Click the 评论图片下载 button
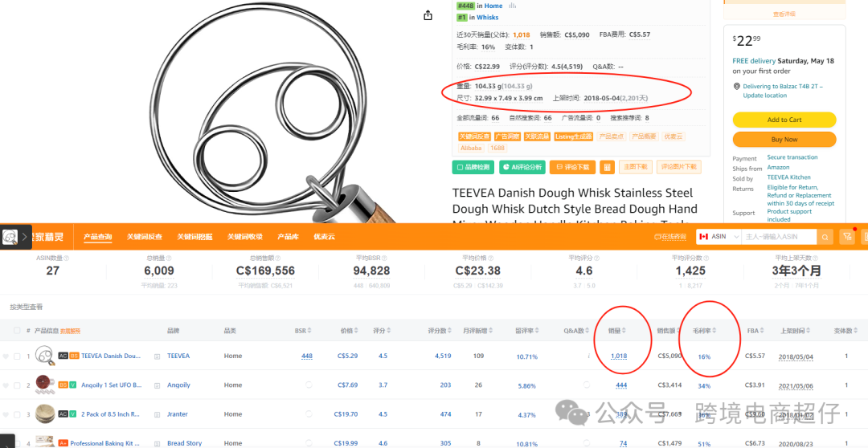Screen dimensions: 868x448 pyautogui.click(x=678, y=167)
